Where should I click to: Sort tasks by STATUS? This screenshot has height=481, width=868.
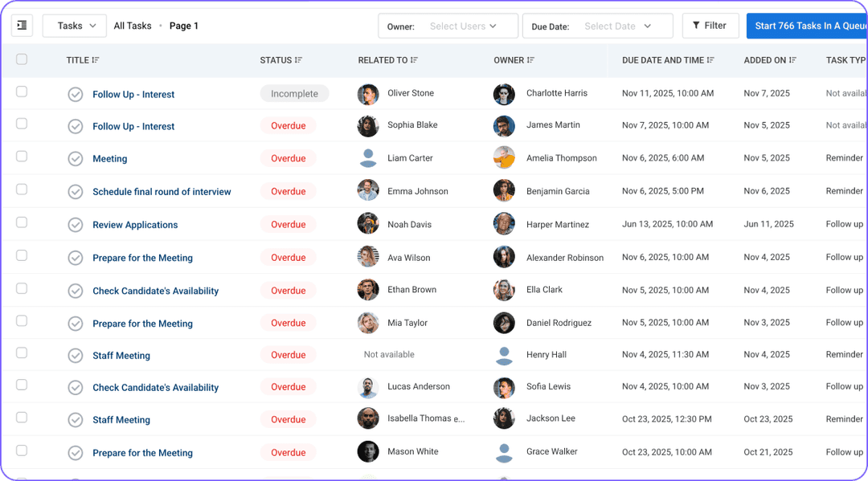[x=298, y=59]
